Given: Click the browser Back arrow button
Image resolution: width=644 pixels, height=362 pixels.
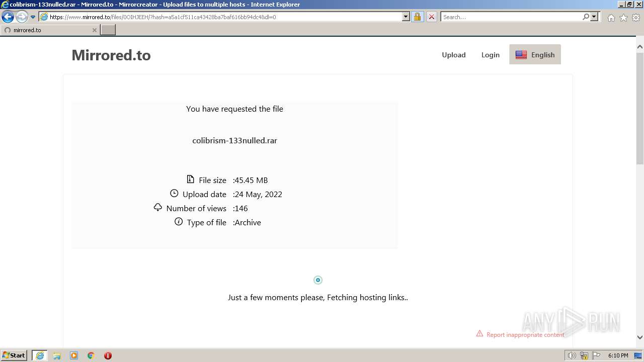Looking at the screenshot, I should 8,17.
